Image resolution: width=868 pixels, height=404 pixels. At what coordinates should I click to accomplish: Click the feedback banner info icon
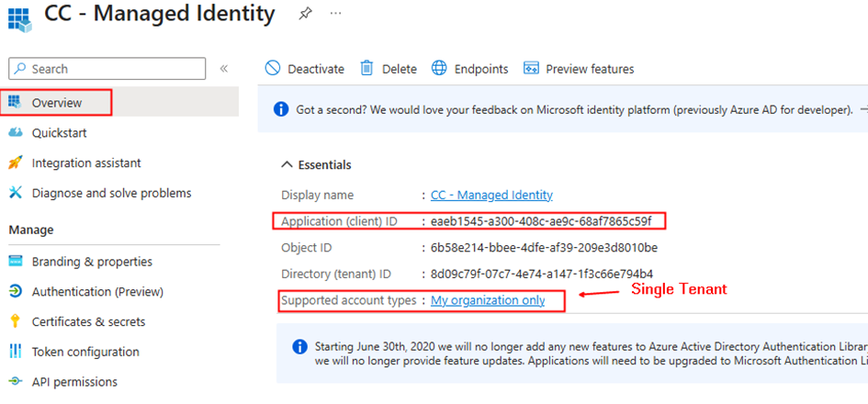(x=281, y=109)
